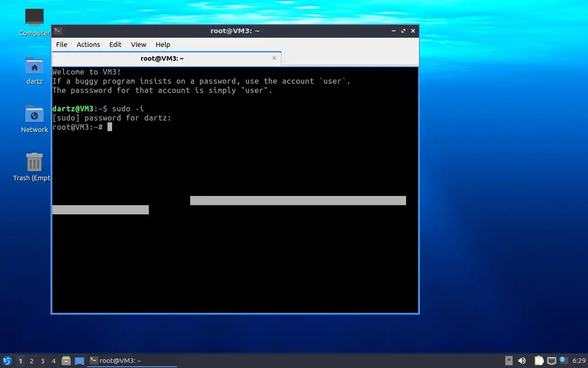Open the Network desktop icon

pyautogui.click(x=34, y=114)
